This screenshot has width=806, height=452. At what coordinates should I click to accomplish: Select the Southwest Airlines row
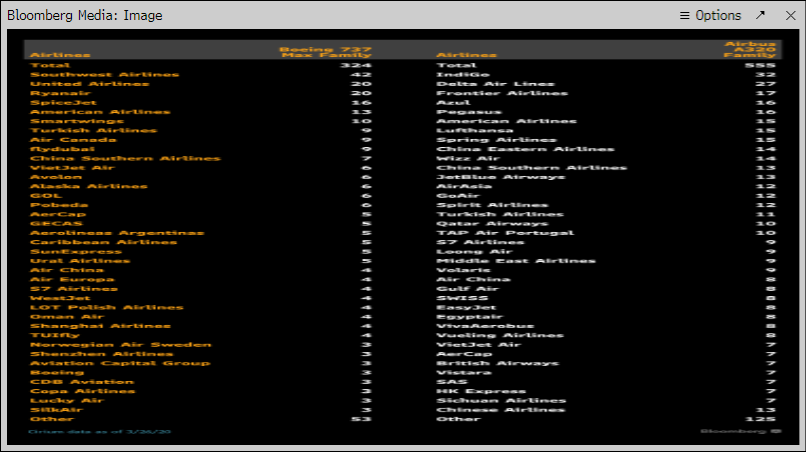tap(200, 75)
